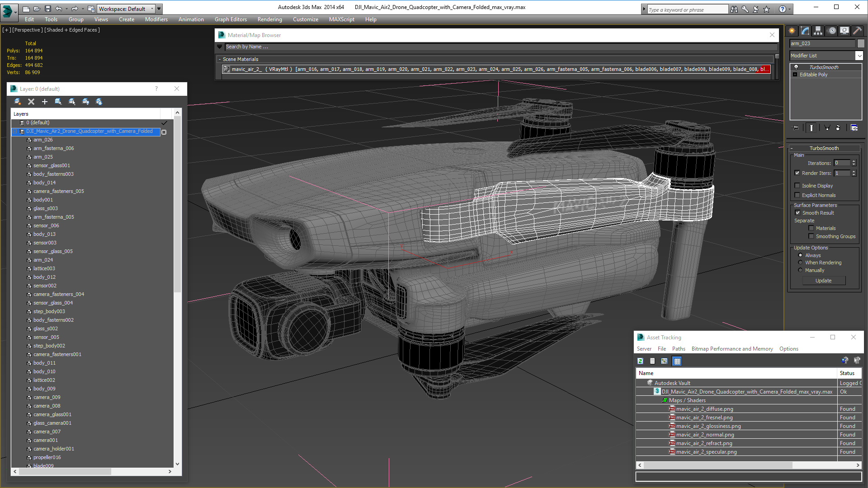Click the TurboSmooth Update button
The height and width of the screenshot is (488, 868).
coord(823,281)
